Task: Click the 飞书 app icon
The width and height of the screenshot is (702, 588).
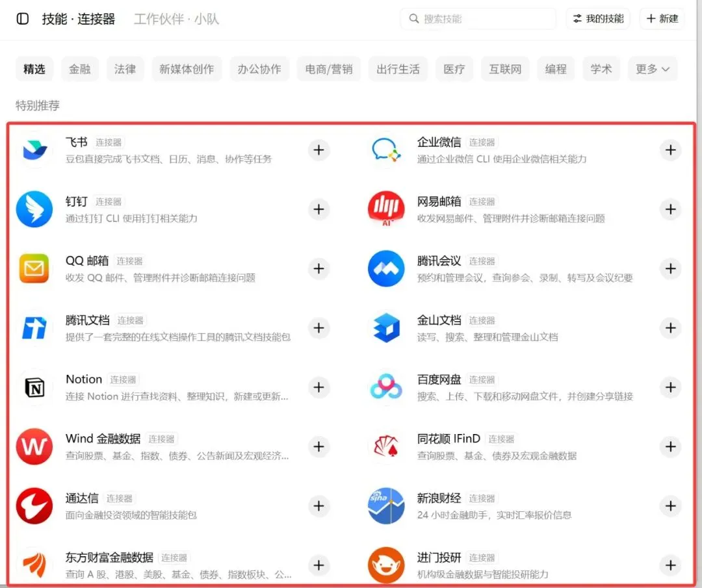Action: (x=34, y=150)
